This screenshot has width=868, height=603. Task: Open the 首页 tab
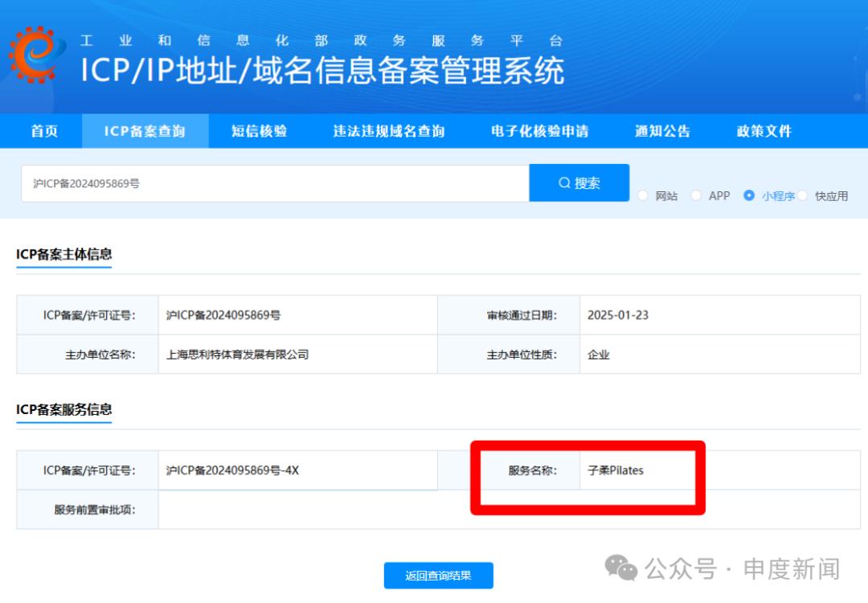coord(44,131)
